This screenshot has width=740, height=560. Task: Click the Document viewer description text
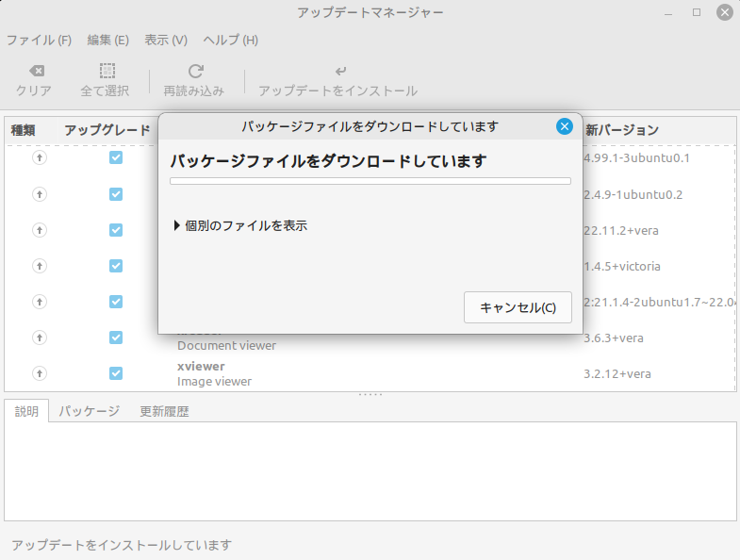click(x=226, y=345)
